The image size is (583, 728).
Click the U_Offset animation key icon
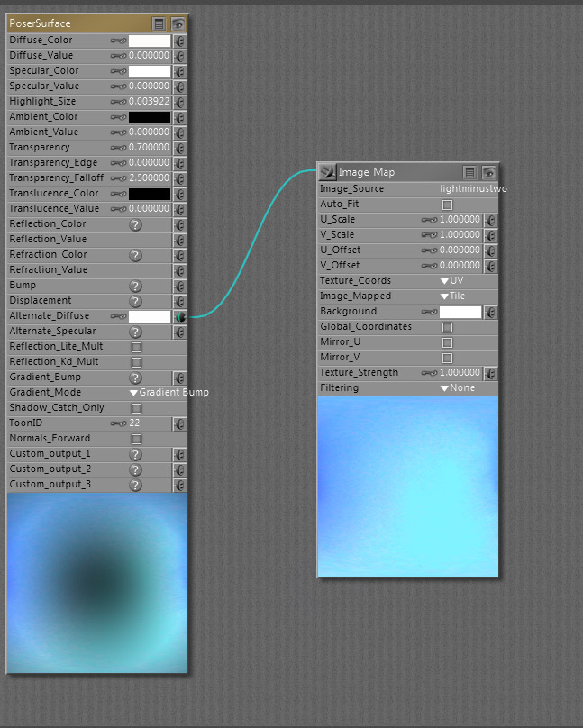click(429, 250)
